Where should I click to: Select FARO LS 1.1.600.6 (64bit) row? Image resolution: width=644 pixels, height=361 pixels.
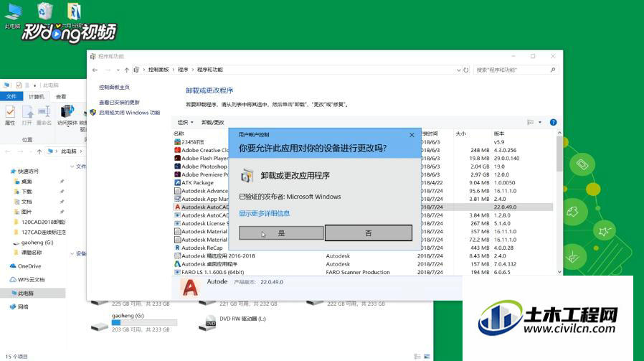(364, 272)
